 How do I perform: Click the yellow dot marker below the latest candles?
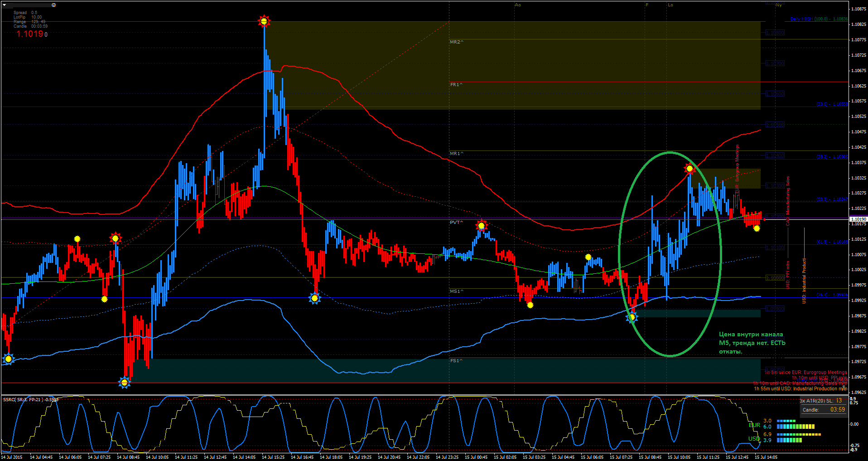(757, 228)
